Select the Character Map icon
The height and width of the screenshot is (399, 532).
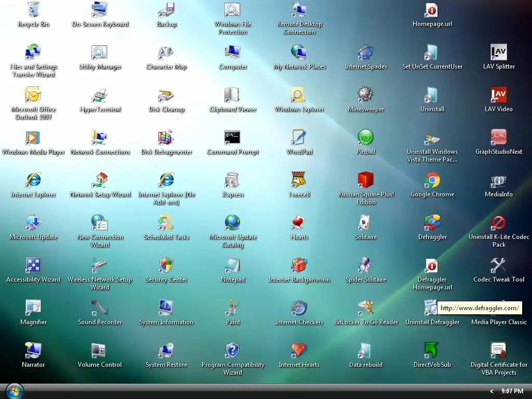coord(166,52)
